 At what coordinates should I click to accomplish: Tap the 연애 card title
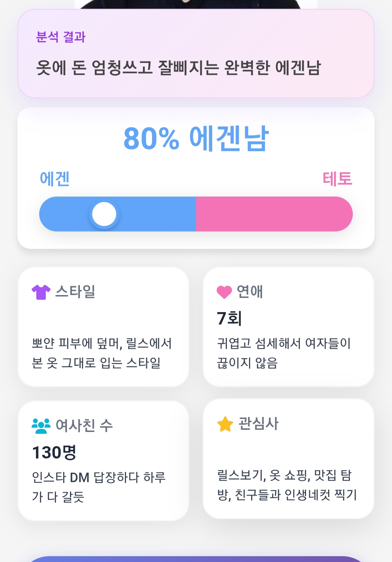tap(250, 291)
